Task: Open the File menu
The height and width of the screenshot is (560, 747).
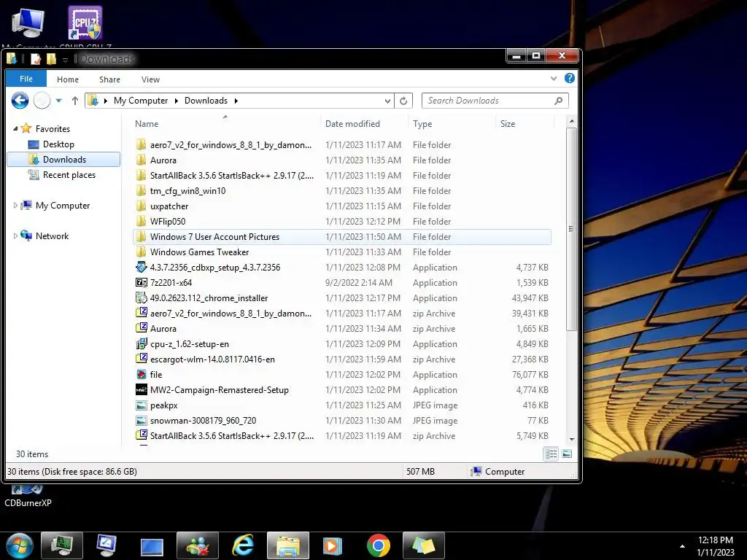Action: coord(26,79)
